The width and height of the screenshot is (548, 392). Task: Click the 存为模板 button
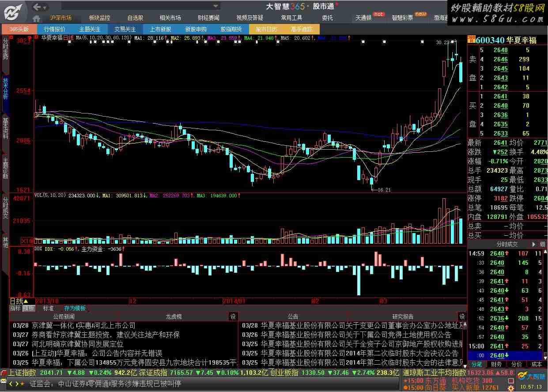tap(75, 308)
